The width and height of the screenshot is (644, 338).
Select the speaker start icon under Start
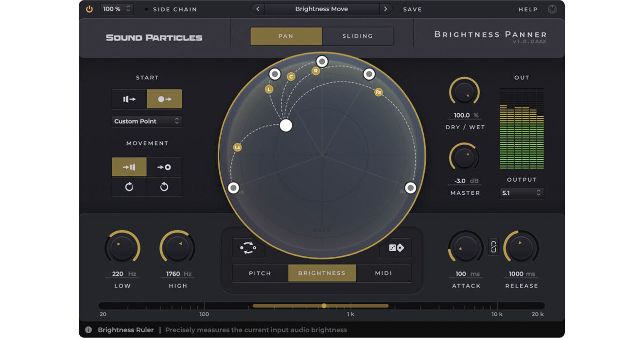(129, 99)
